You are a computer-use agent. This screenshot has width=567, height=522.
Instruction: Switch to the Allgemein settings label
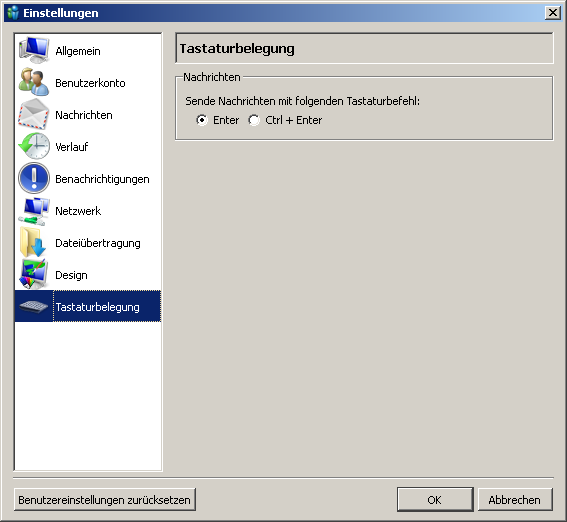78,51
